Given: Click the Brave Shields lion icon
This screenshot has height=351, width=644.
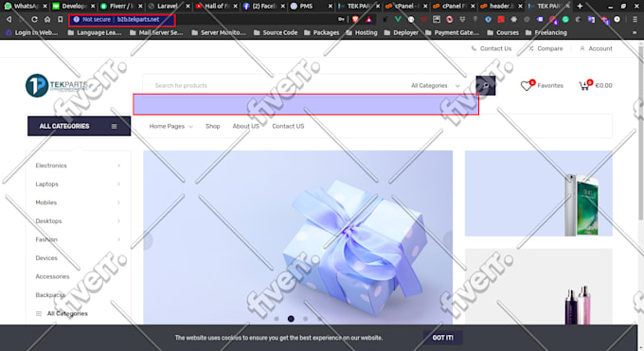Looking at the screenshot, I should (355, 19).
